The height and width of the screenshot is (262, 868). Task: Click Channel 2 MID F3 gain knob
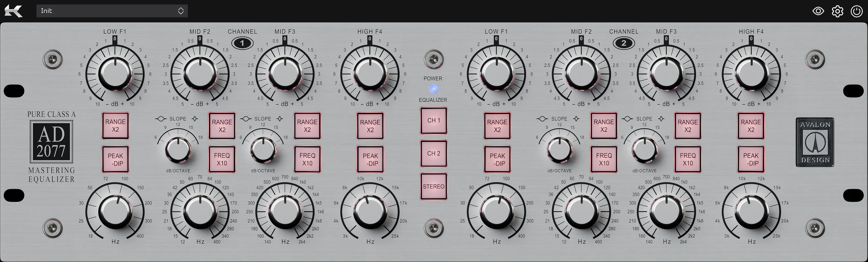[666, 74]
